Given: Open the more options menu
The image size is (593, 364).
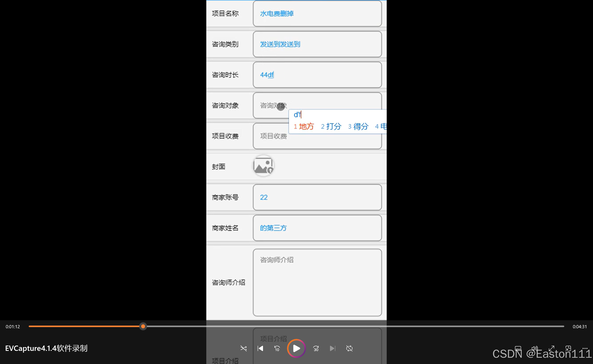Looking at the screenshot, I should point(585,348).
